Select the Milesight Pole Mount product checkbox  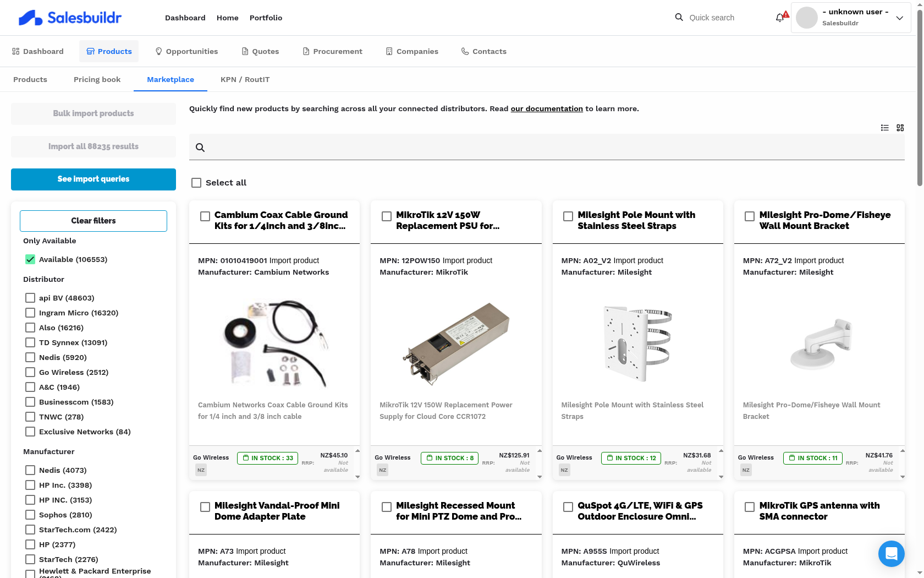(568, 216)
